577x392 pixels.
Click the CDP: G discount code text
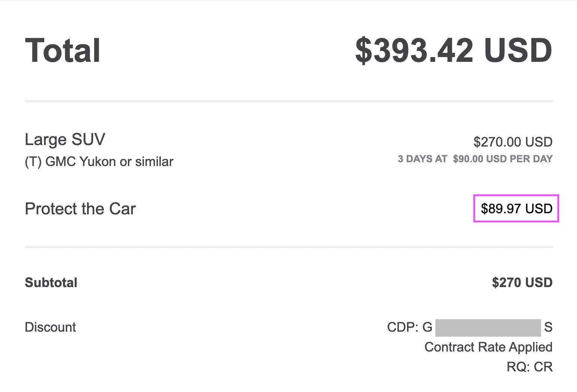410,327
